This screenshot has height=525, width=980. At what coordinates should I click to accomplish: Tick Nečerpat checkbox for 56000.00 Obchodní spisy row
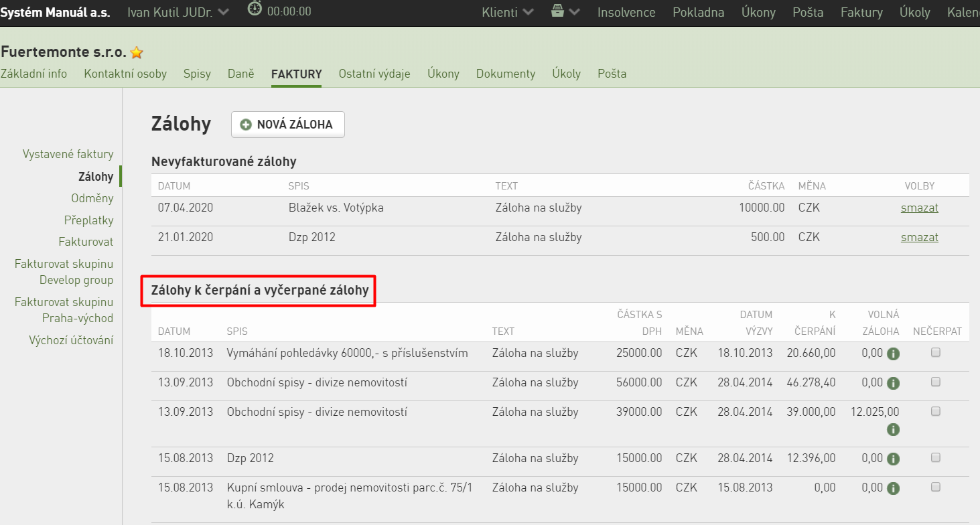pos(936,382)
